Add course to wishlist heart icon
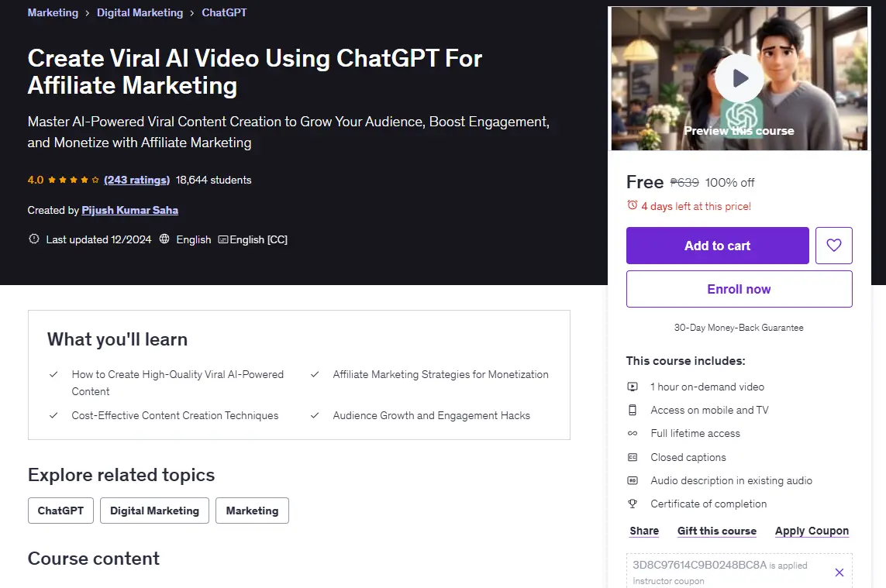 [833, 245]
